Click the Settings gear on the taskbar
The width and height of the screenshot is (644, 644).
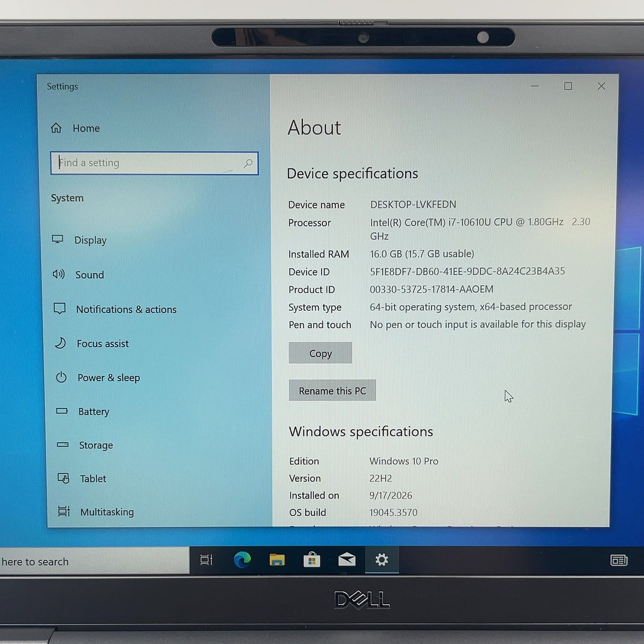click(x=382, y=560)
